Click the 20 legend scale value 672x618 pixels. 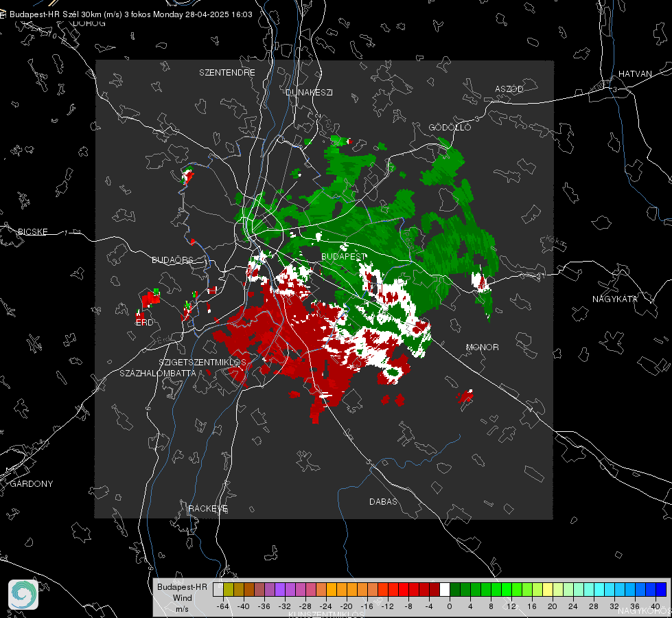click(x=553, y=606)
